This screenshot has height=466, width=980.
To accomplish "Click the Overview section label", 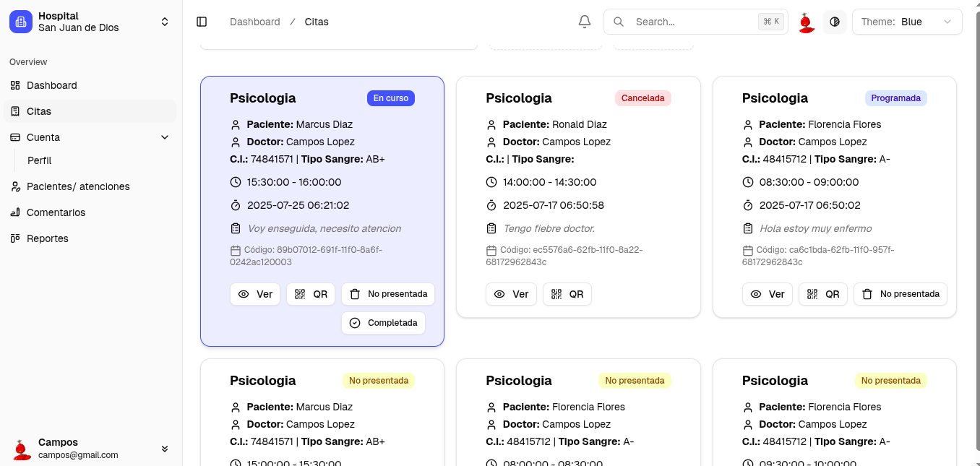I will [28, 62].
